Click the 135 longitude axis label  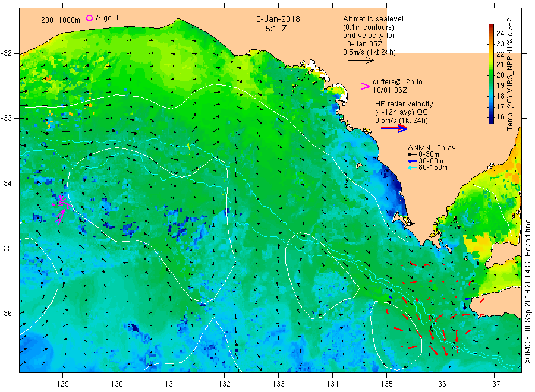[386, 384]
